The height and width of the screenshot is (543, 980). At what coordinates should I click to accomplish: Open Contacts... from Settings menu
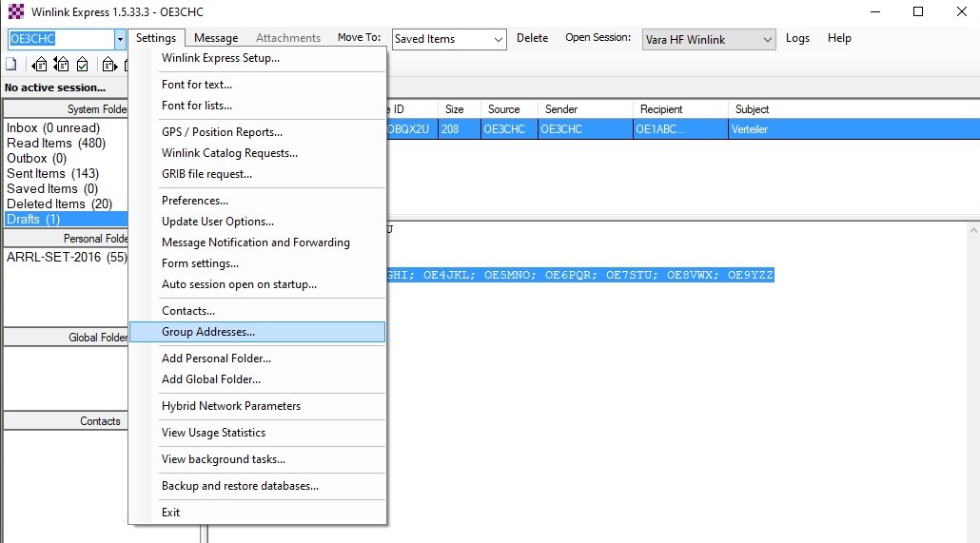[x=258, y=311]
